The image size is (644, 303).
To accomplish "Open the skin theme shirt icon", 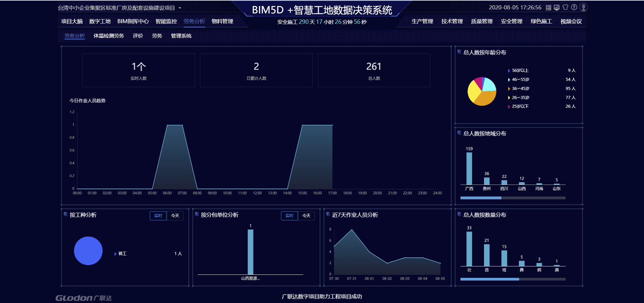I will click(566, 7).
